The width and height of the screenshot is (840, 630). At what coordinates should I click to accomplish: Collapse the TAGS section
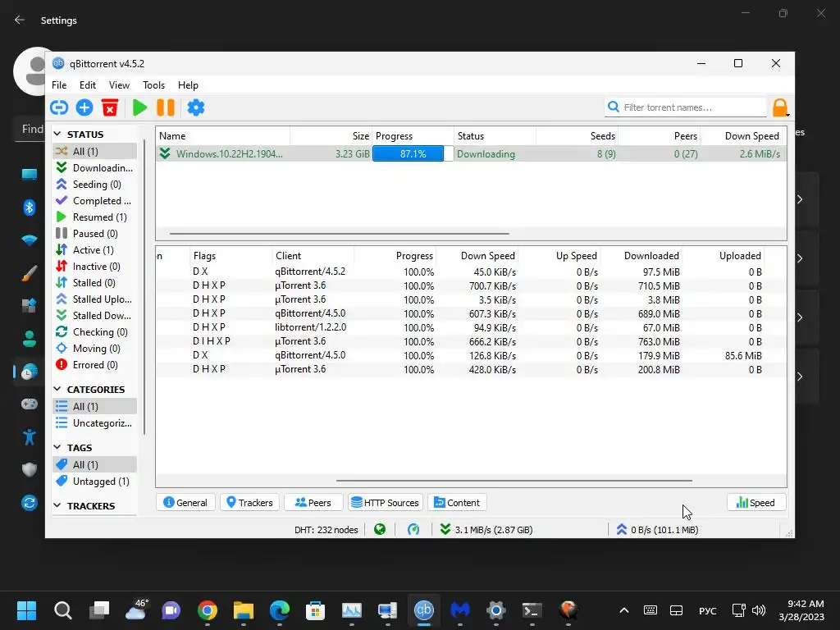tap(57, 447)
